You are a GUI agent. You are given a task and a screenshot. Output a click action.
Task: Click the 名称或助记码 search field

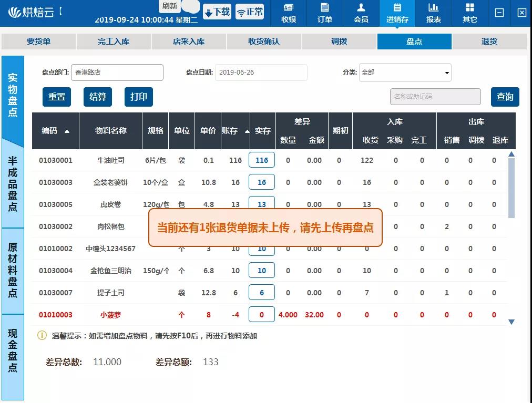[435, 97]
